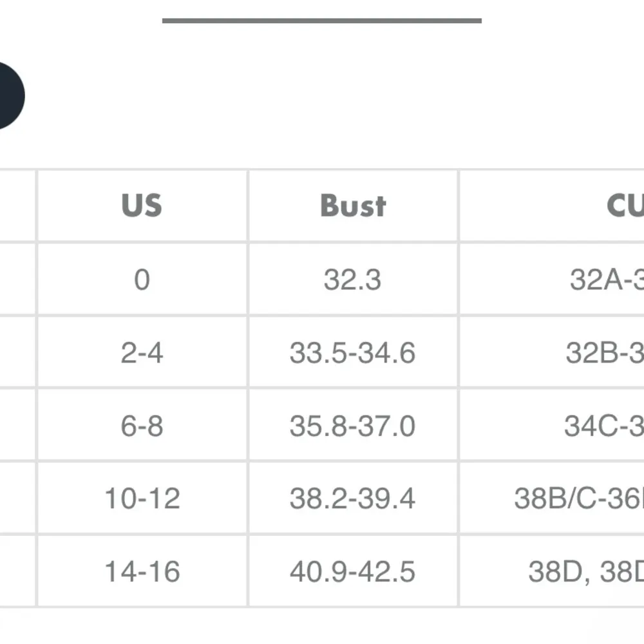Click the 33.5-34.6 bust measurement
Screen dimensions: 644x644
[353, 352]
